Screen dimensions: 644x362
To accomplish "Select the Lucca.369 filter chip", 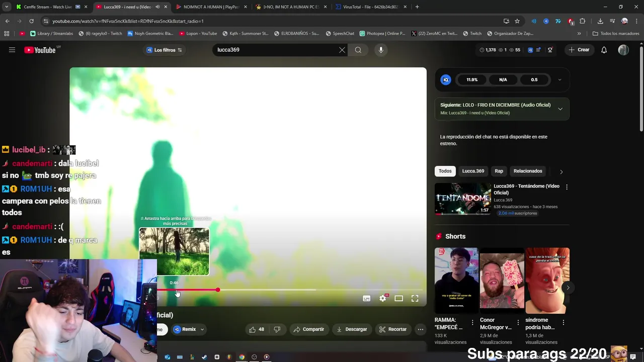I will coord(473,171).
